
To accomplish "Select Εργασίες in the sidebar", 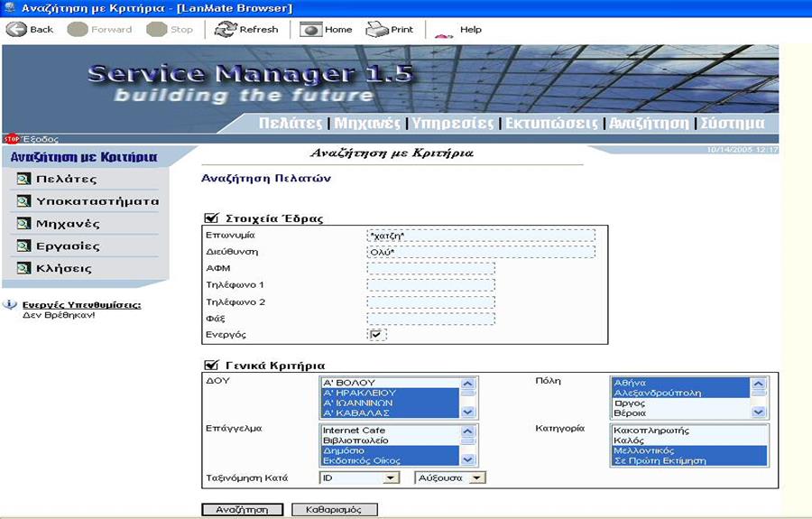I will tap(68, 246).
